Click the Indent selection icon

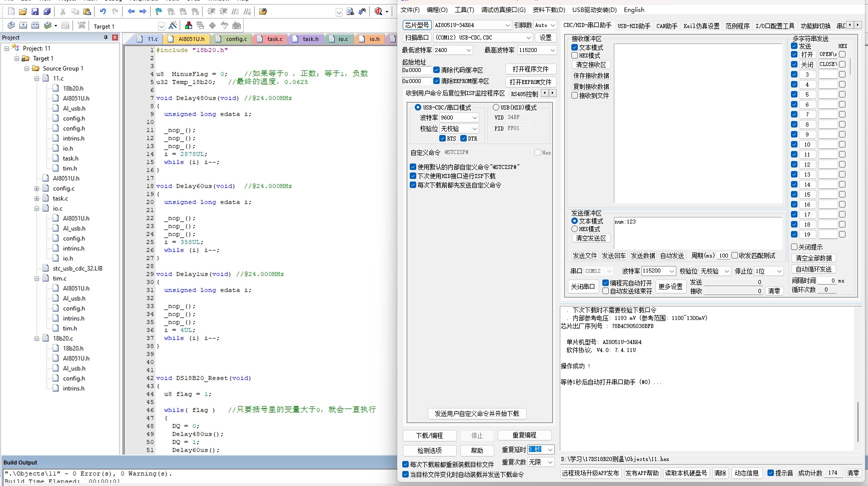tap(211, 11)
